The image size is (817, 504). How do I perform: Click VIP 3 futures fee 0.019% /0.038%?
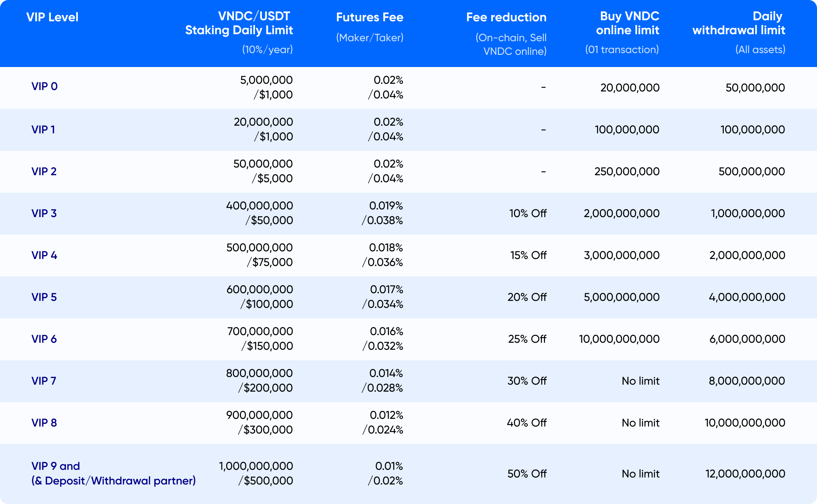tap(382, 213)
